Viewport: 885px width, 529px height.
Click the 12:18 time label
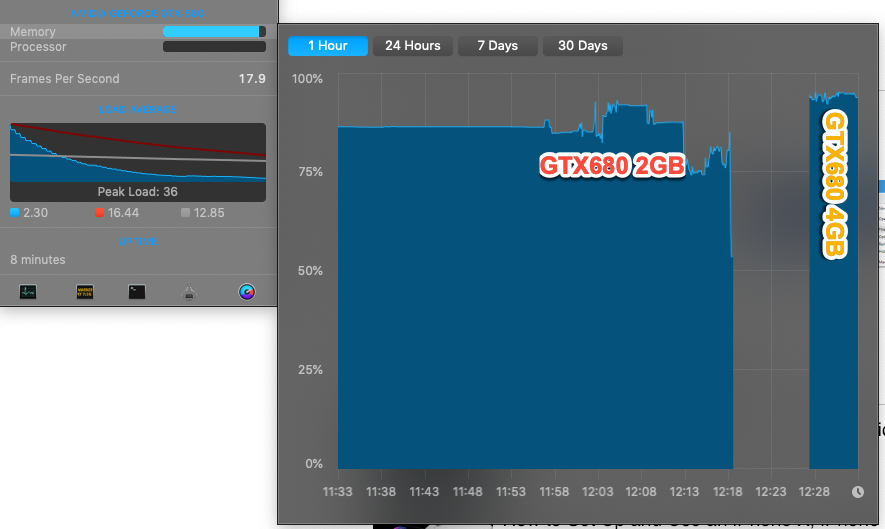(x=728, y=492)
